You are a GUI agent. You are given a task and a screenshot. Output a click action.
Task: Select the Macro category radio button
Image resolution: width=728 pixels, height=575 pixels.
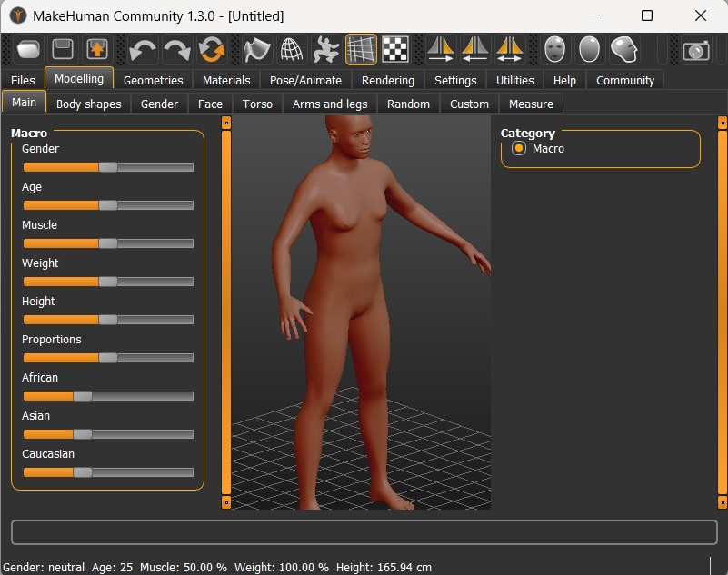[x=519, y=149]
